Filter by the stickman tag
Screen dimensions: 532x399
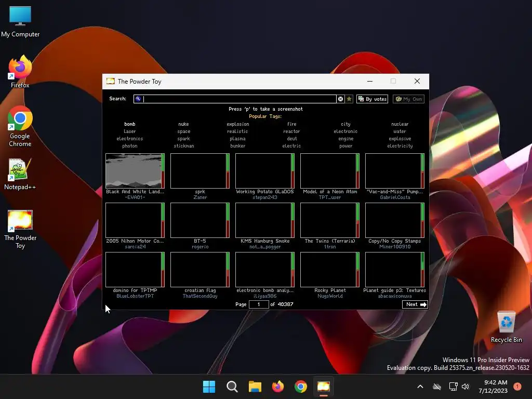click(x=183, y=146)
